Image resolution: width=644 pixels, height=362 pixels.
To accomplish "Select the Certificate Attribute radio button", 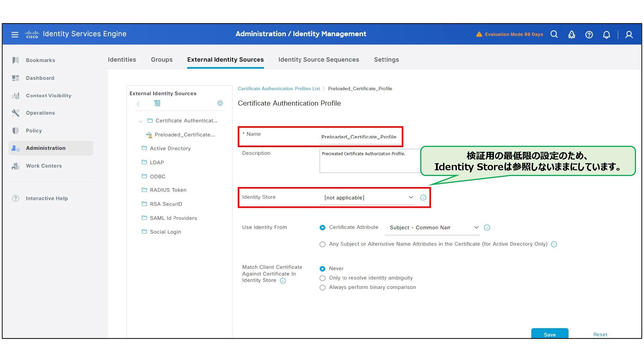I will (x=322, y=228).
